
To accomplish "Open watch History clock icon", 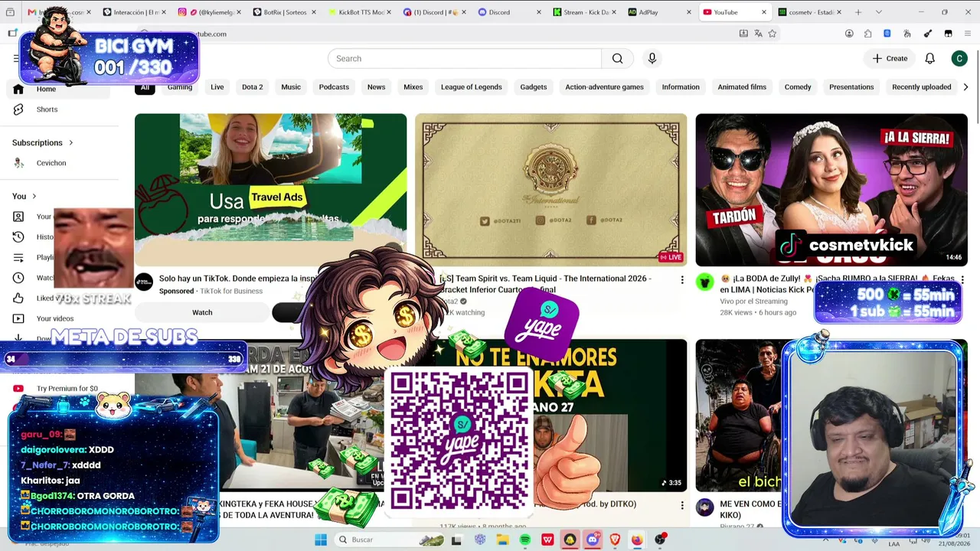I will click(18, 237).
